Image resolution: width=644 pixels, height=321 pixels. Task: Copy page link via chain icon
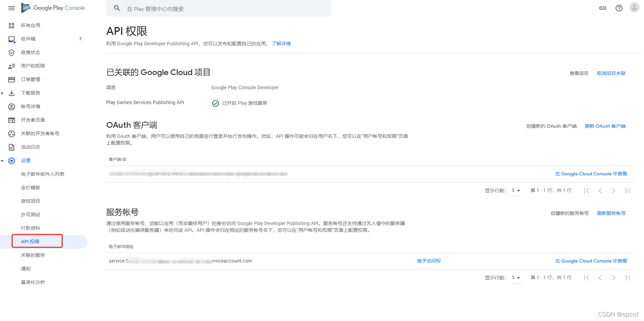coord(603,8)
